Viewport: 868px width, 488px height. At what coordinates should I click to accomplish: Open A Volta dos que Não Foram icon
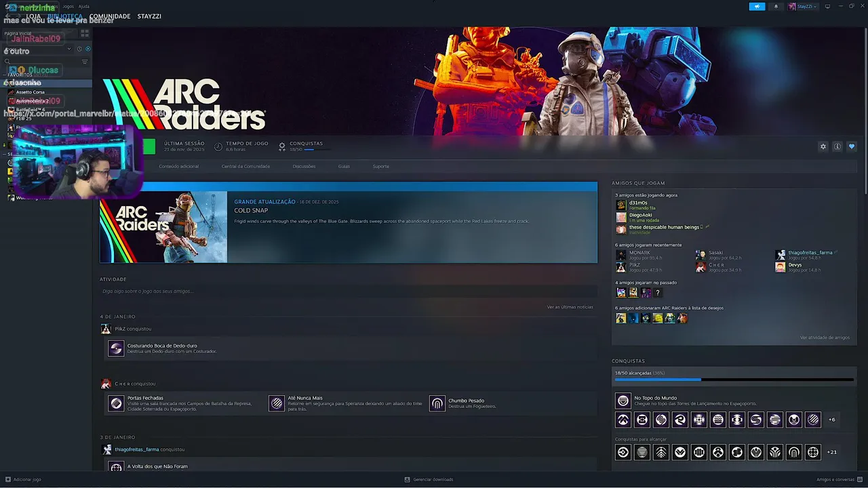pos(116,467)
